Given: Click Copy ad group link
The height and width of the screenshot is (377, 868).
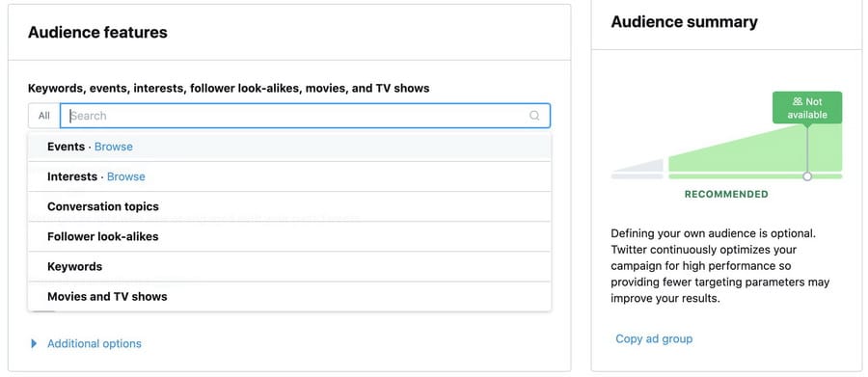Looking at the screenshot, I should point(654,338).
